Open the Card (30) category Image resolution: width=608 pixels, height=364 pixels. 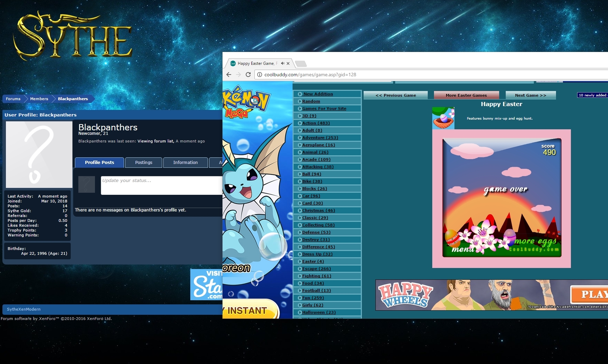pyautogui.click(x=312, y=203)
